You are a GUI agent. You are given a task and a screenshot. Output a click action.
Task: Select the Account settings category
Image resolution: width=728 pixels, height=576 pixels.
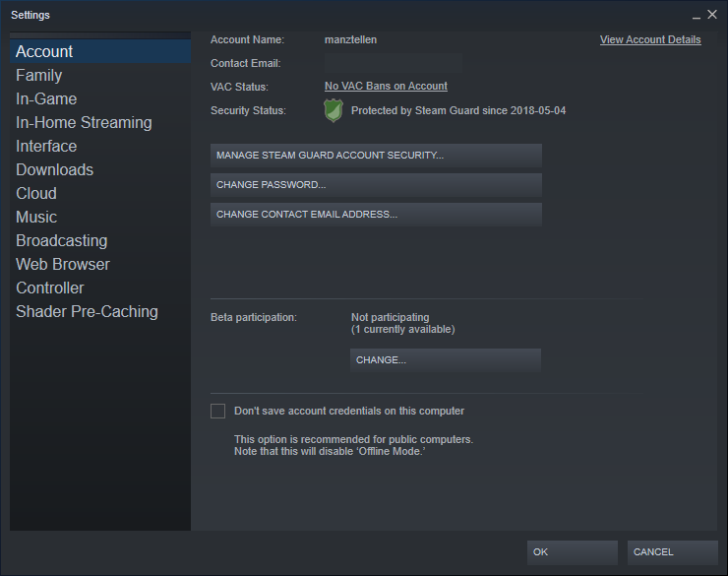[x=99, y=51]
